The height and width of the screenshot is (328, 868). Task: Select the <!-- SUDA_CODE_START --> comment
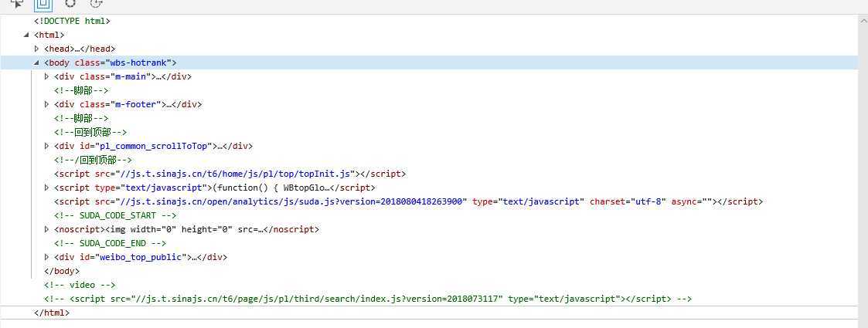coord(115,215)
